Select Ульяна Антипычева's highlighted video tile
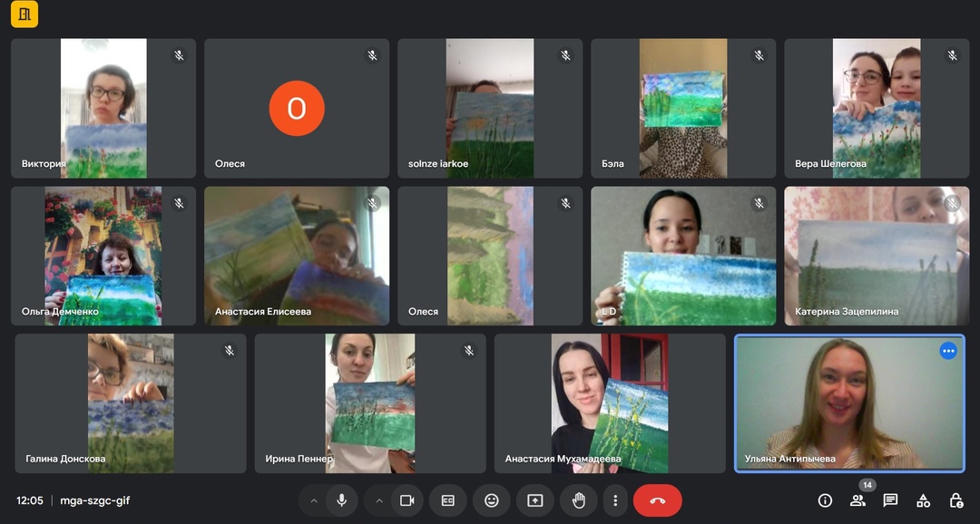The height and width of the screenshot is (524, 980). (849, 403)
